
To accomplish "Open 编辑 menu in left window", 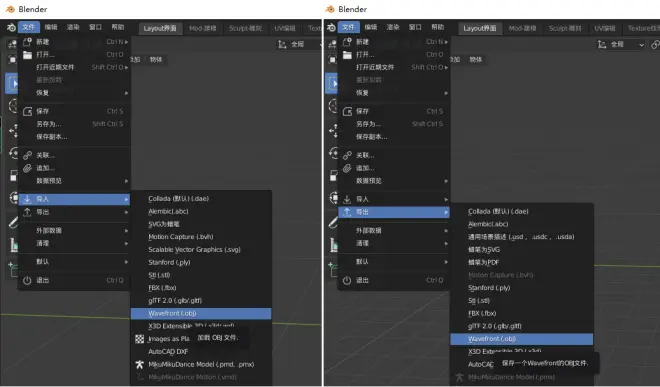I will (51, 27).
